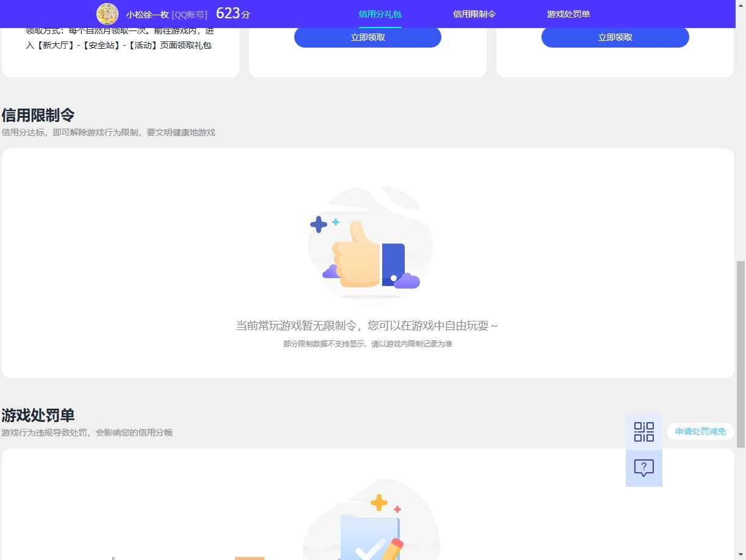Click the checkmark folder illustration
The height and width of the screenshot is (560, 746).
click(x=371, y=520)
